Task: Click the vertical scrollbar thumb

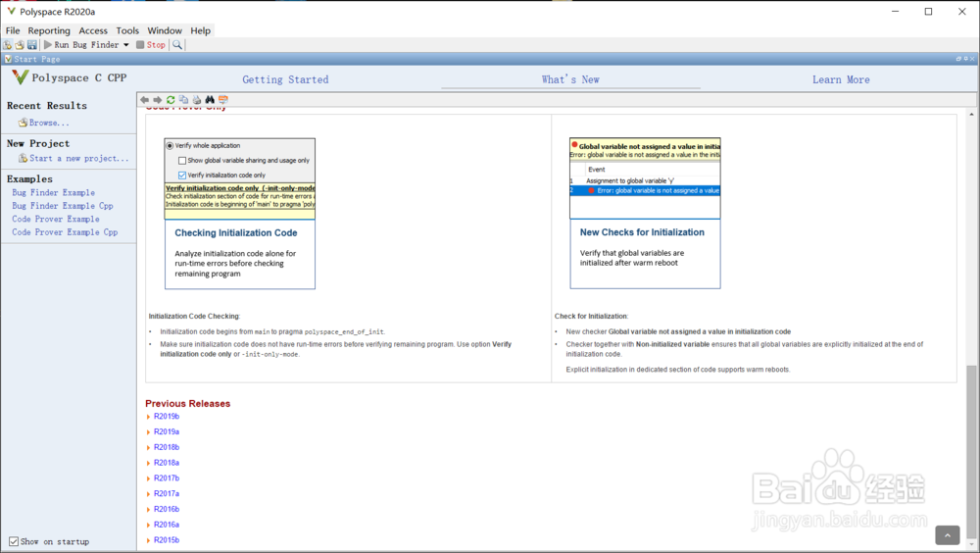Action: (971, 450)
